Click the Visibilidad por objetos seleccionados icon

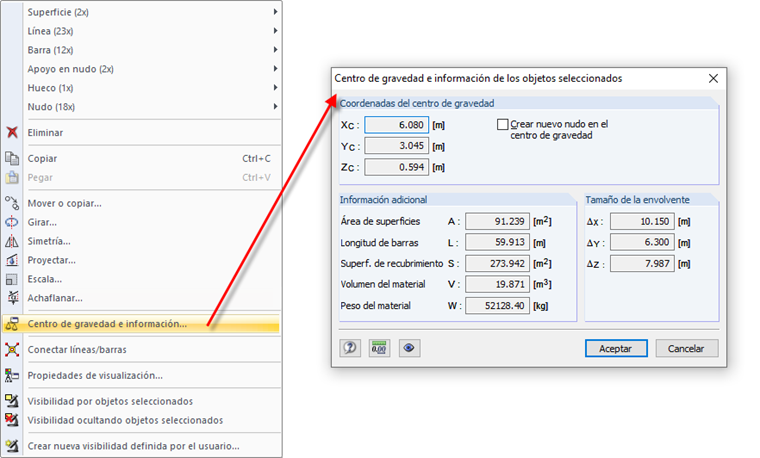click(12, 401)
